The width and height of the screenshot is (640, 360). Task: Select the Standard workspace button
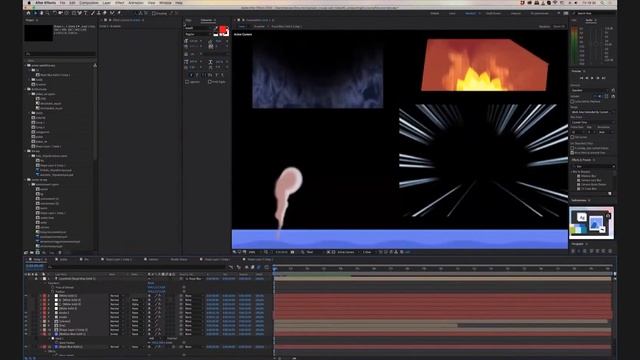click(470, 13)
